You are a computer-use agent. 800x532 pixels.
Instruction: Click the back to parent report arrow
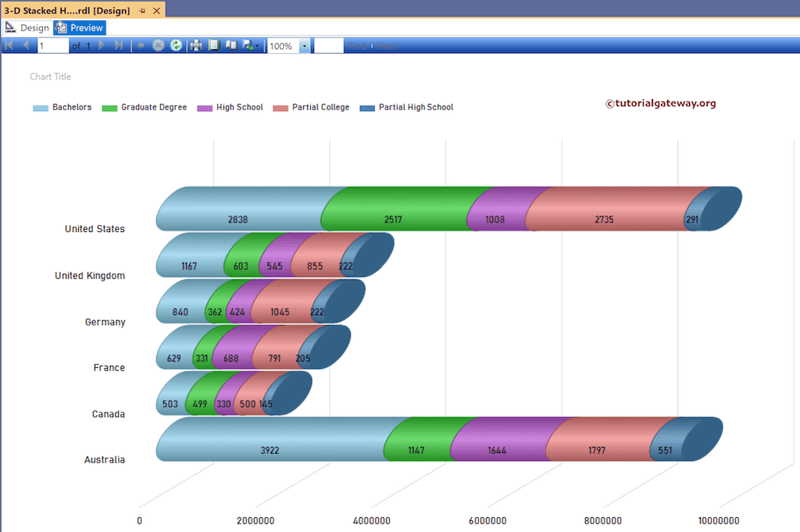point(141,45)
